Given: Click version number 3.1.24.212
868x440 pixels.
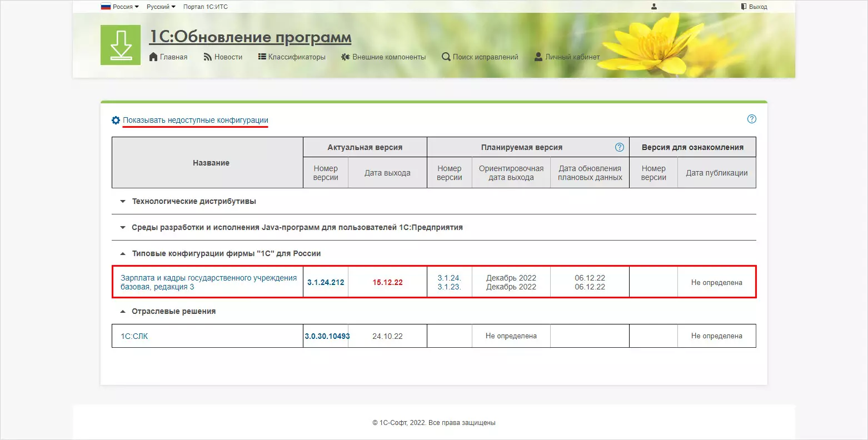Looking at the screenshot, I should point(326,282).
